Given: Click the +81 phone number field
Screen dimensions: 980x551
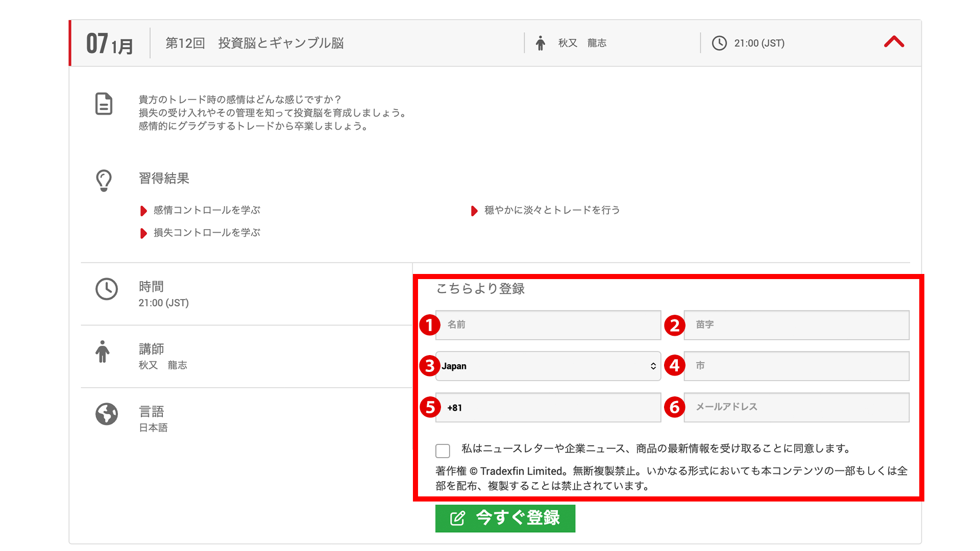Looking at the screenshot, I should point(548,408).
